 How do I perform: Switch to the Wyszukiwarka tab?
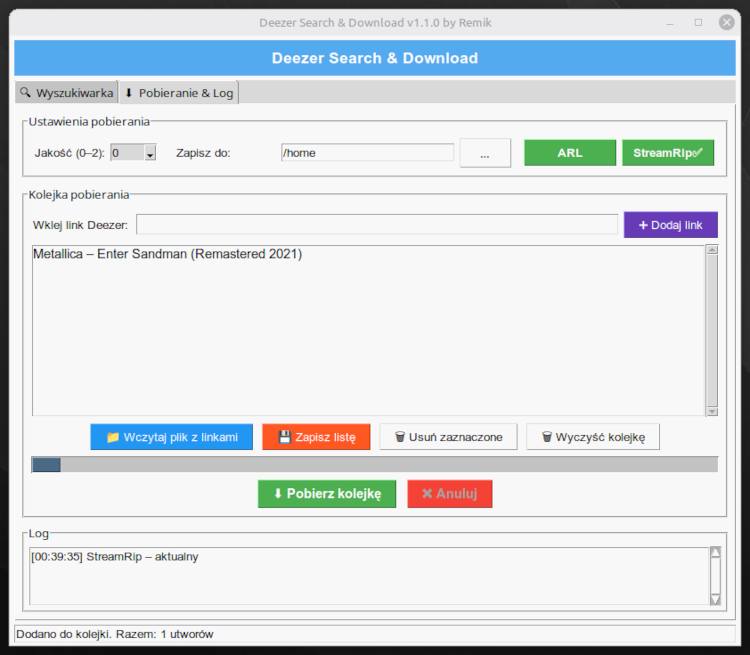[66, 93]
